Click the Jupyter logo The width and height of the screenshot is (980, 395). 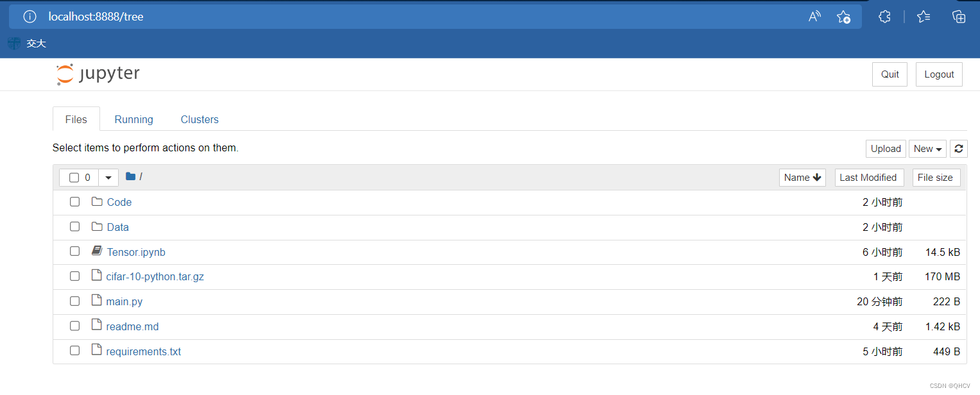[98, 74]
